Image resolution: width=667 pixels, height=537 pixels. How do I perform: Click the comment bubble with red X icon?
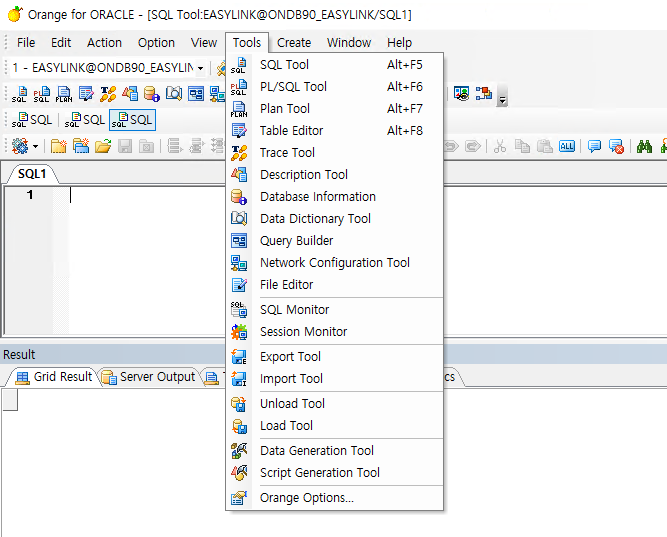click(x=616, y=146)
